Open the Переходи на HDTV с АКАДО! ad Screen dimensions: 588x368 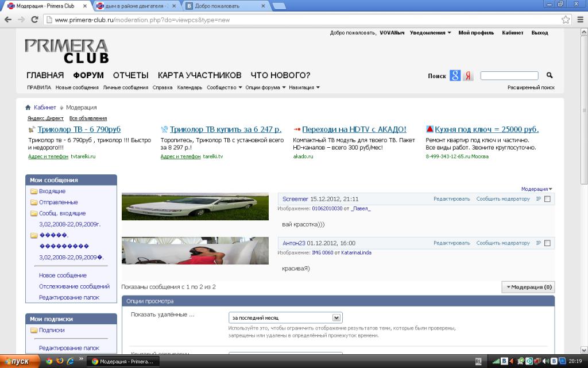click(354, 129)
